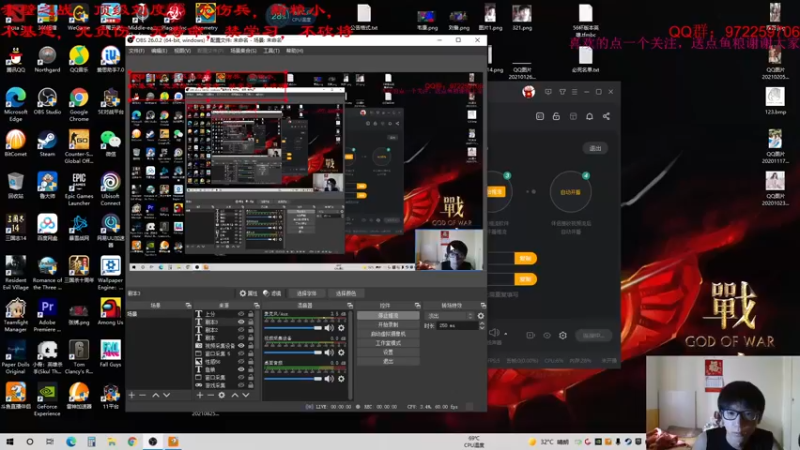This screenshot has height=450, width=800.
Task: Add a new scene with plus icon
Action: 132,395
